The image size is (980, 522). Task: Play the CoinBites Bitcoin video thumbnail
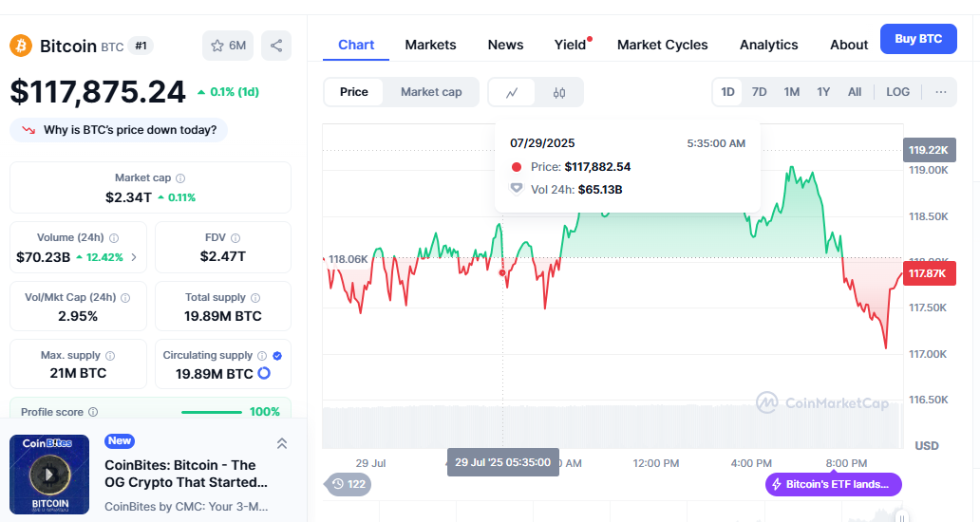49,475
